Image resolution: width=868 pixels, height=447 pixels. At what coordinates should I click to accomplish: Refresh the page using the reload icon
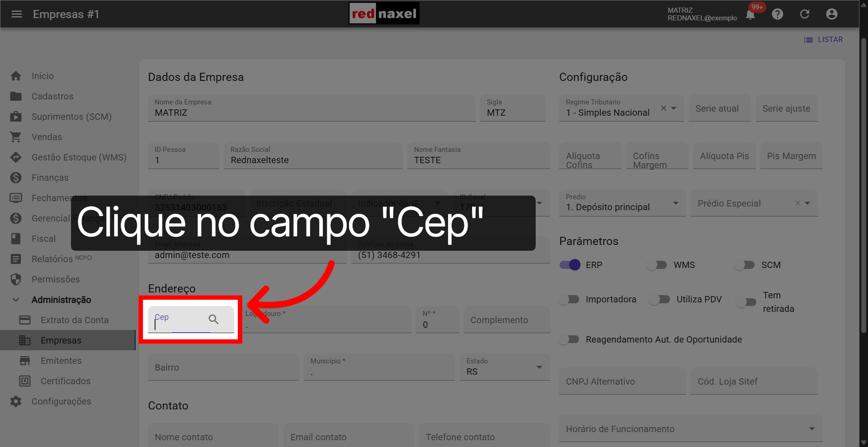805,14
